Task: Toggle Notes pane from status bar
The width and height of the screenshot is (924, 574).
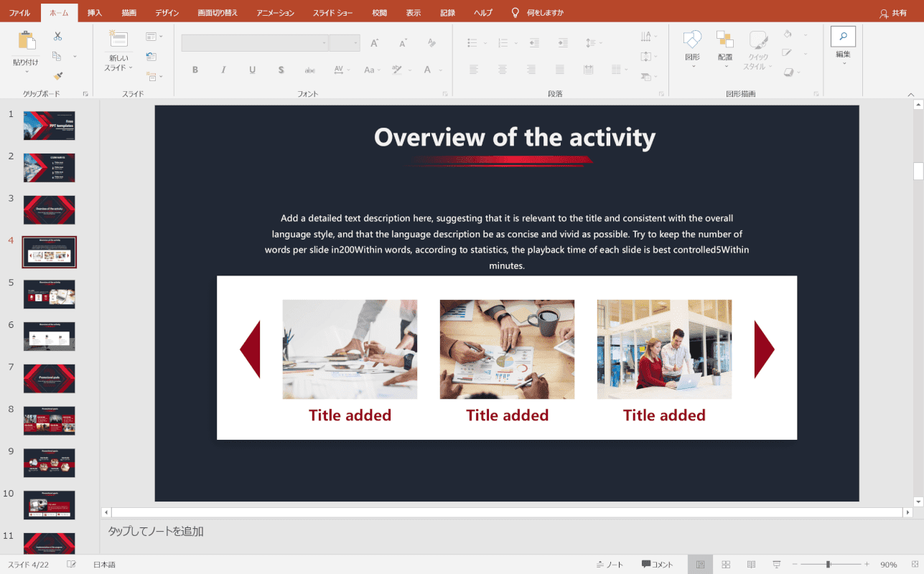Action: coord(610,565)
